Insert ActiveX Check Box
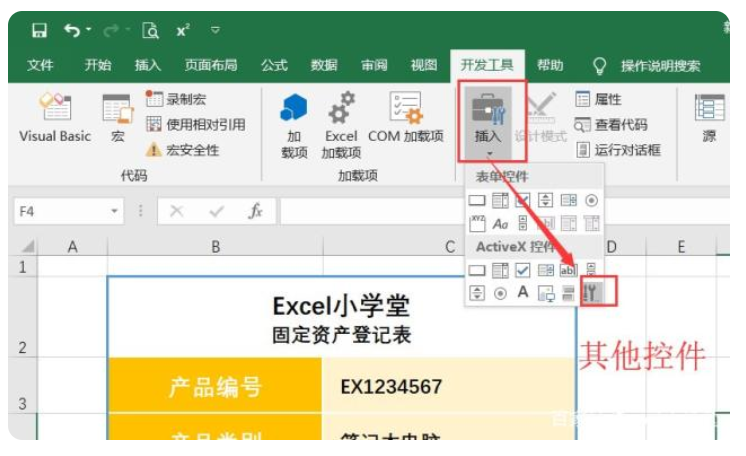This screenshot has width=746, height=456. pos(523,270)
